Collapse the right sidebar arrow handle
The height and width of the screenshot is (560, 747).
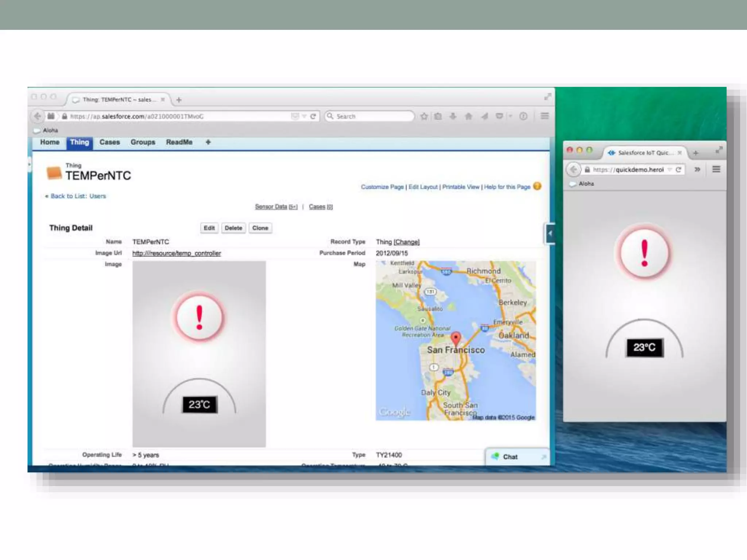click(550, 233)
